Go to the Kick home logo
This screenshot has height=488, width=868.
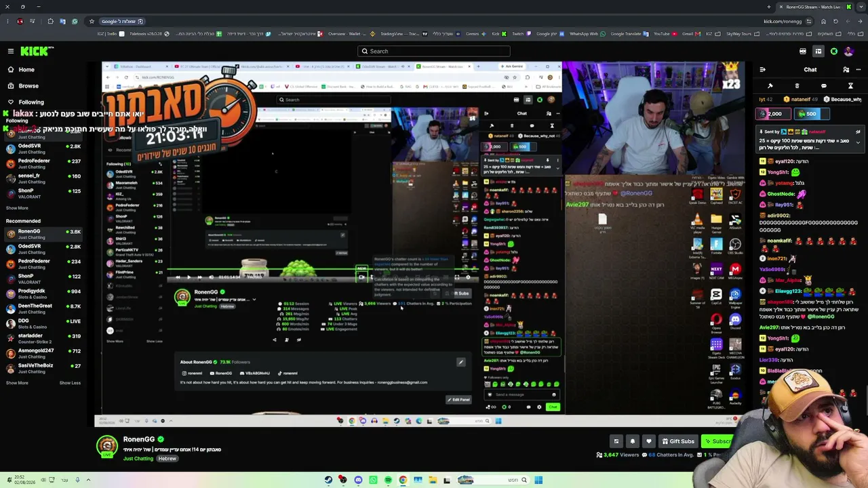[x=37, y=51]
